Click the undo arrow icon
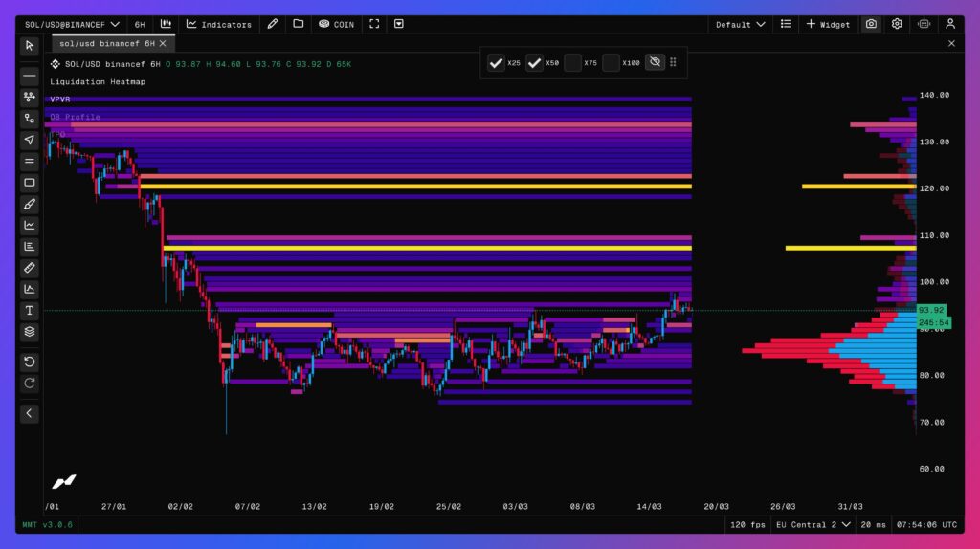Screen dimensions: 980x549 tap(30, 362)
